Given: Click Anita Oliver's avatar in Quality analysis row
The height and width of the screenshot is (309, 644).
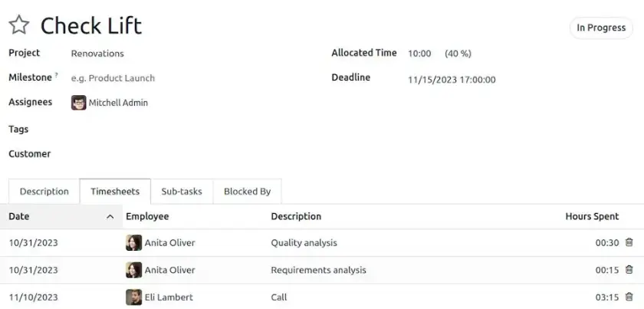Looking at the screenshot, I should pyautogui.click(x=133, y=243).
